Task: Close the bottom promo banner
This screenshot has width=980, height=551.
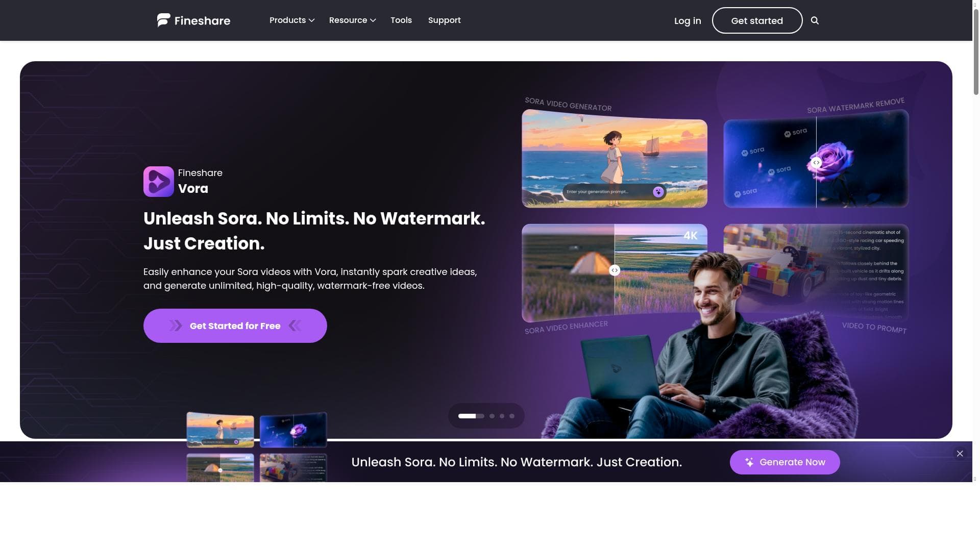Action: point(960,454)
